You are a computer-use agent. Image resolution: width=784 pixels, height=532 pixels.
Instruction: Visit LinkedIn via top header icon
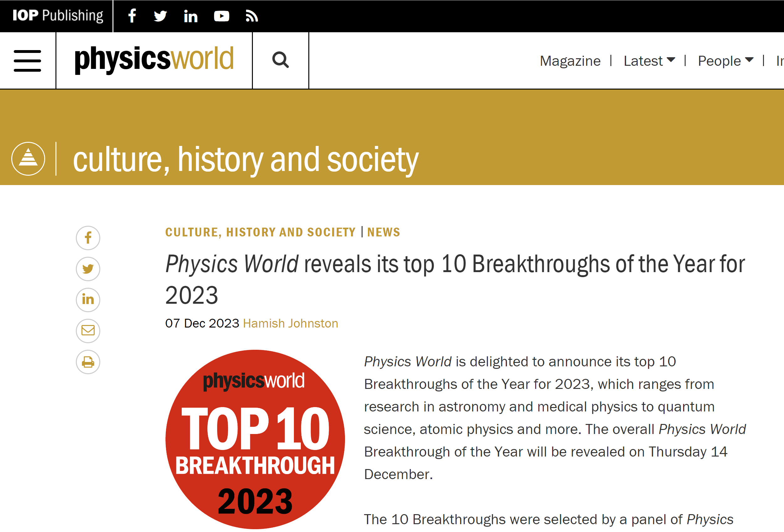pos(191,16)
